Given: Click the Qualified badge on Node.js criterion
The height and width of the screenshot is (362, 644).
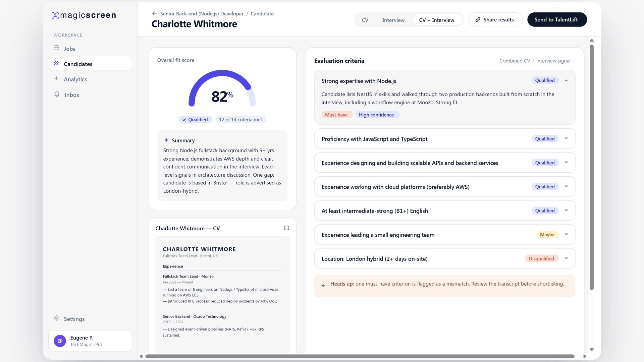Looking at the screenshot, I should pos(545,80).
